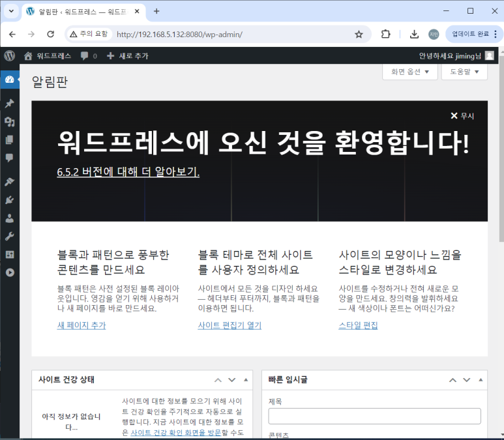Viewport: 504px width, 440px height.
Task: Open the 지민 browser profile avatar
Action: [434, 34]
